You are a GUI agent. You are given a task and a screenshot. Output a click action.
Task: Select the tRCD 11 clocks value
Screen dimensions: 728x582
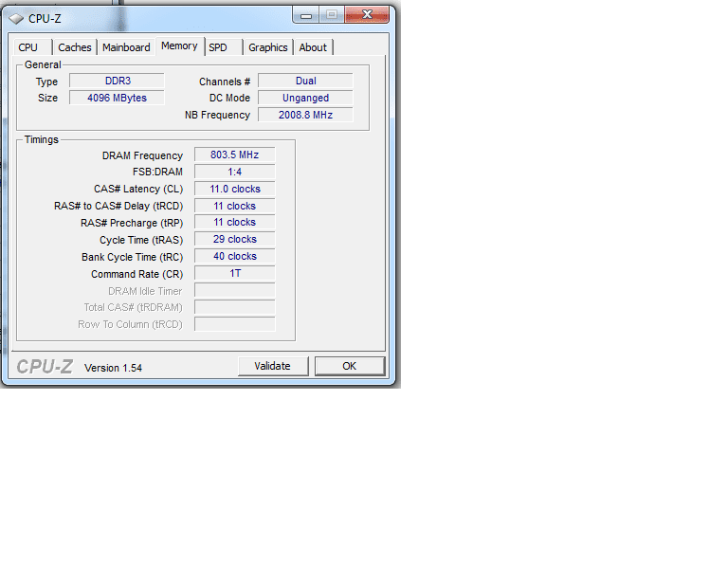pos(235,206)
